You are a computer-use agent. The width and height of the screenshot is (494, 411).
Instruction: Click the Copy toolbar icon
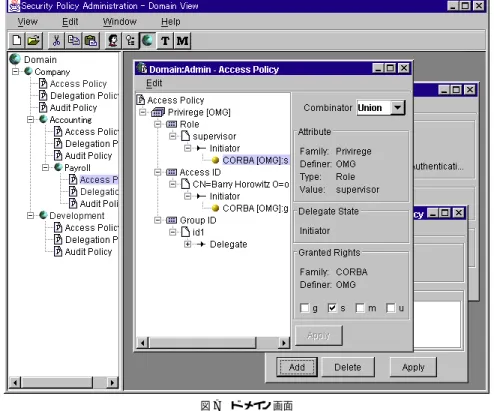pos(73,41)
